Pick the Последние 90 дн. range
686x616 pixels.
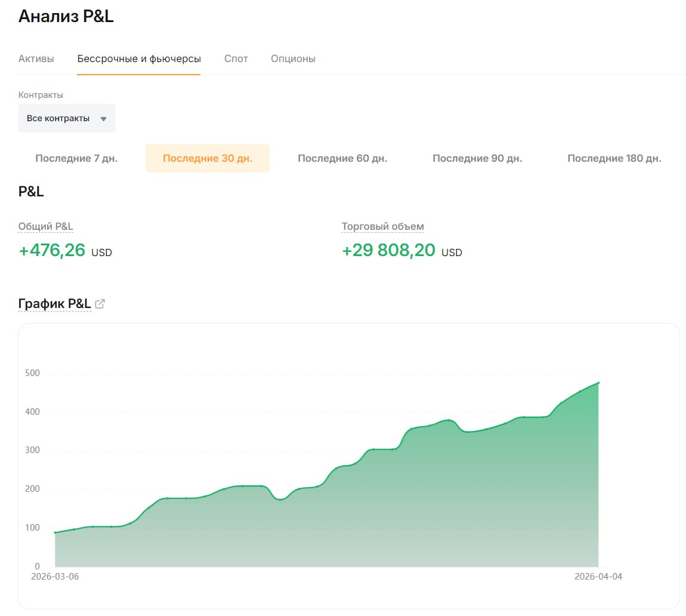point(477,158)
